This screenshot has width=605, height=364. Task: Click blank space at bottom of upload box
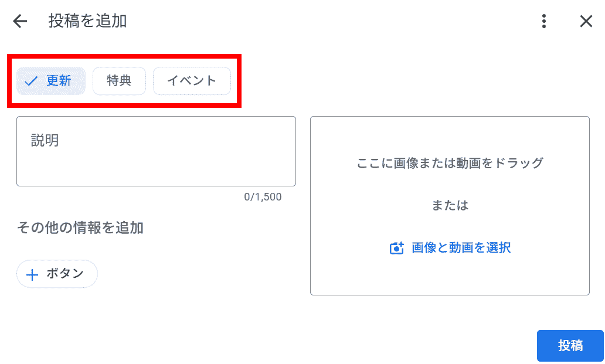(450, 278)
